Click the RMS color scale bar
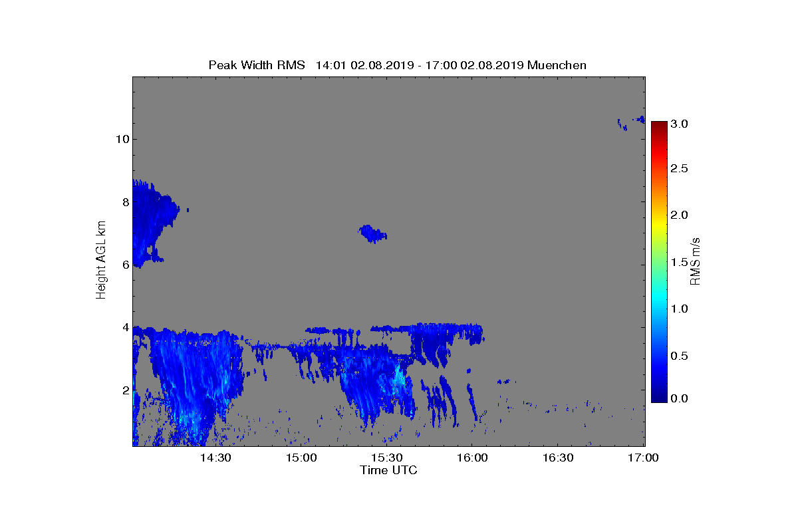Screen dimensions: 798x532 (659, 261)
